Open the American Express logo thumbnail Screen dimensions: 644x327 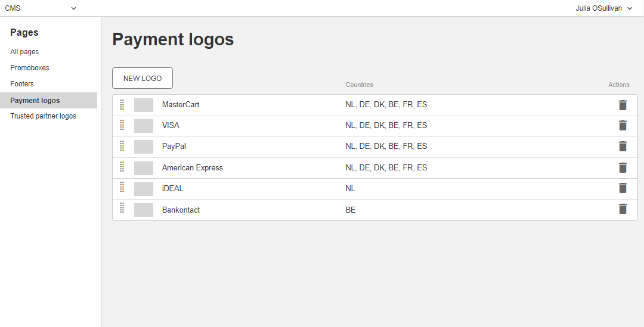pos(144,168)
